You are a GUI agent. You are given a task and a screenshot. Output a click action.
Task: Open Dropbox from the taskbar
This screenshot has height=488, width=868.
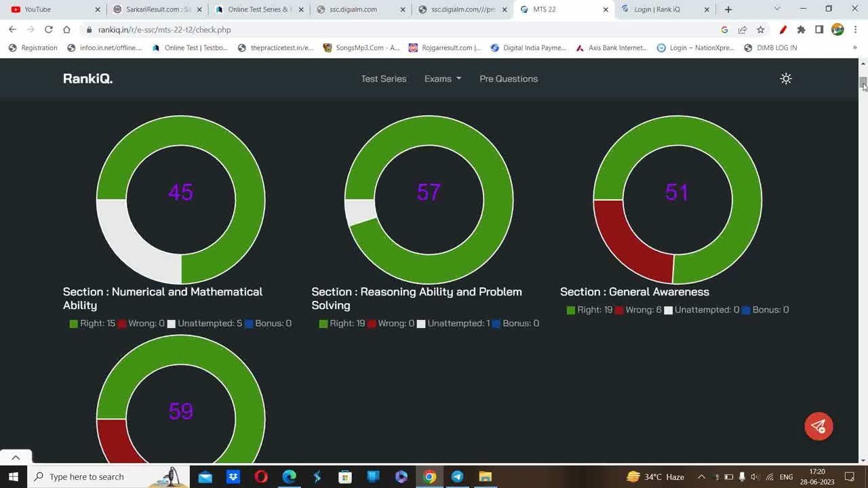tap(233, 477)
